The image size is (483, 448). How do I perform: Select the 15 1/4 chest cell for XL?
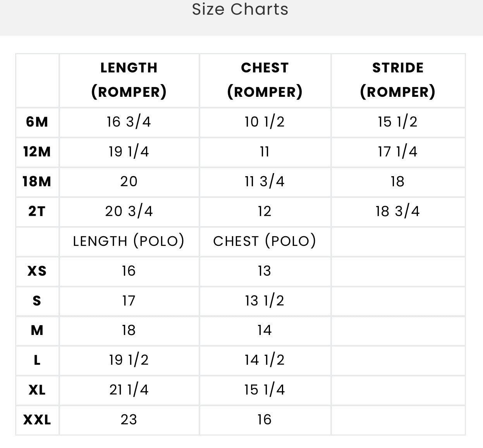(265, 390)
